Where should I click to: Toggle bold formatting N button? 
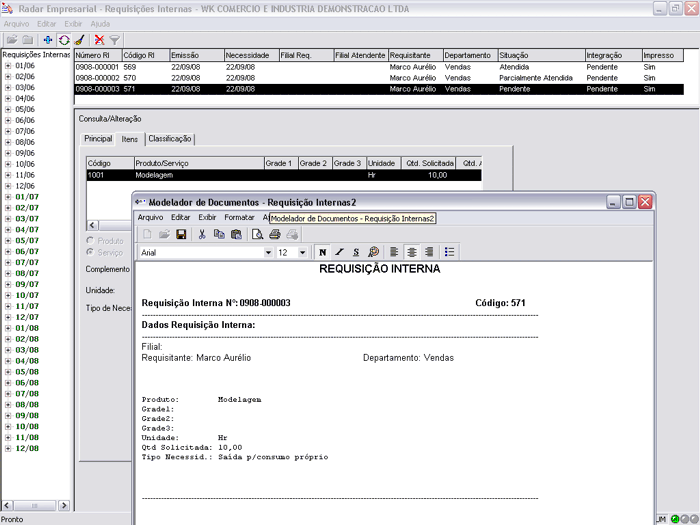[322, 252]
